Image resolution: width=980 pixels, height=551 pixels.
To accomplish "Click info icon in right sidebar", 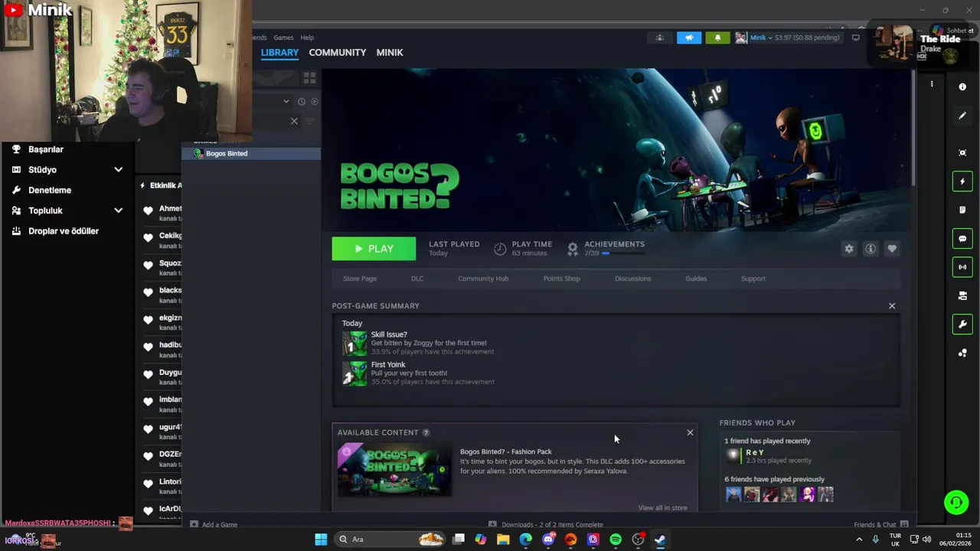I will [x=962, y=87].
